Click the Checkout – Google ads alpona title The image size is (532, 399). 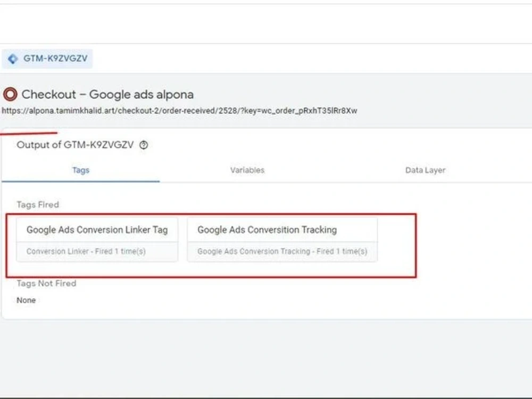[x=107, y=94]
